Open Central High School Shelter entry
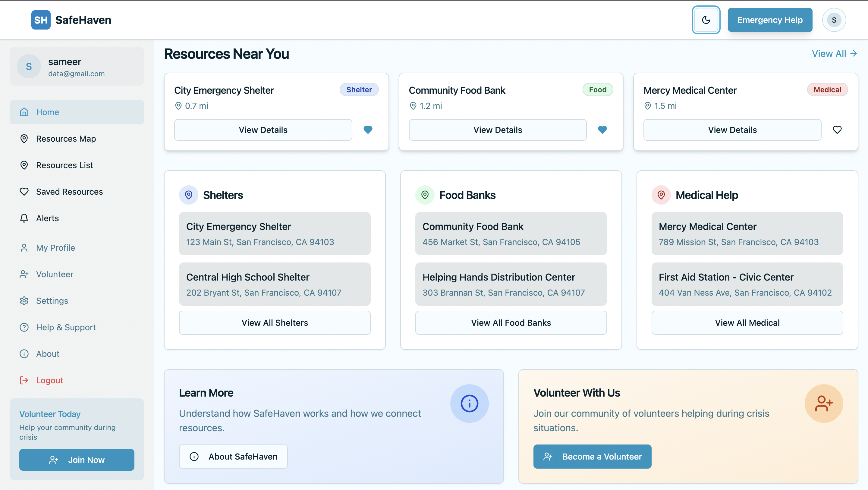The height and width of the screenshot is (490, 868). click(274, 284)
